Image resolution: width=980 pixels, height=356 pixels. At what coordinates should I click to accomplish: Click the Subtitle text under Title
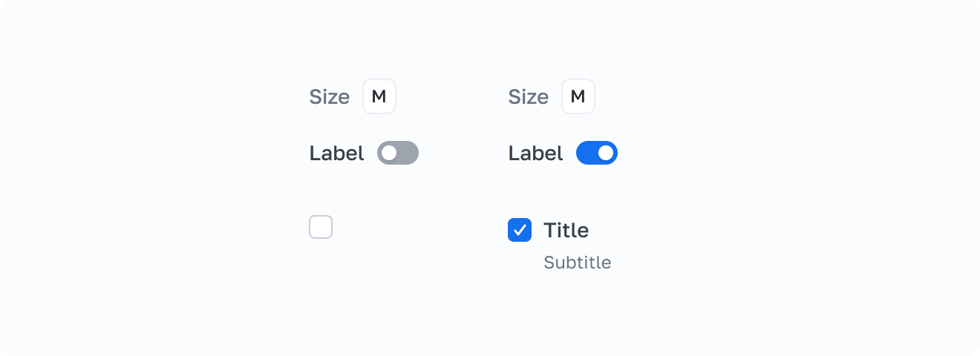[577, 263]
